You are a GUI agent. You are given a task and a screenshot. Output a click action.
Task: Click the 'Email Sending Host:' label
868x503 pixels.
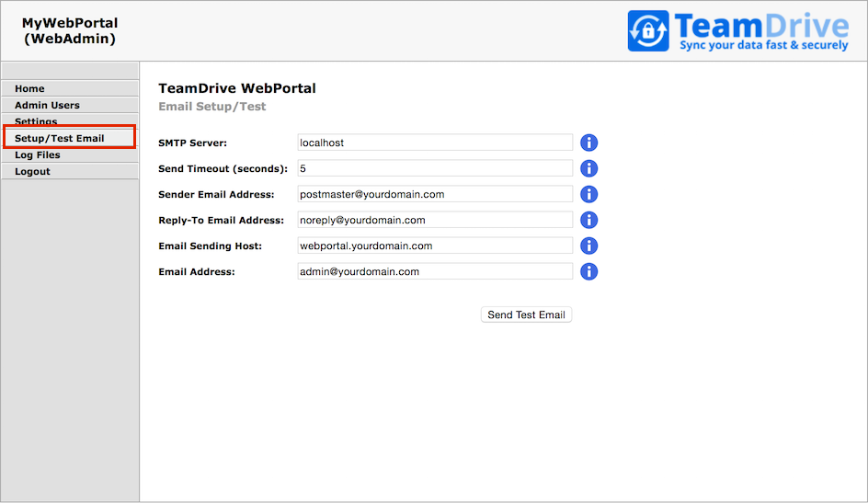click(x=211, y=246)
